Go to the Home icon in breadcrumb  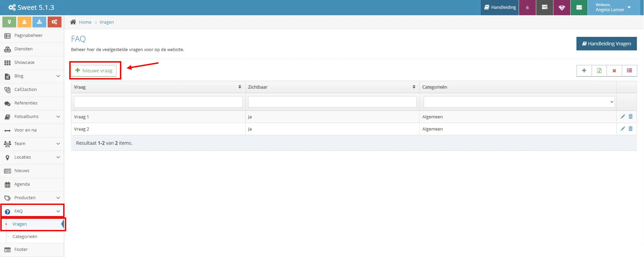(73, 22)
